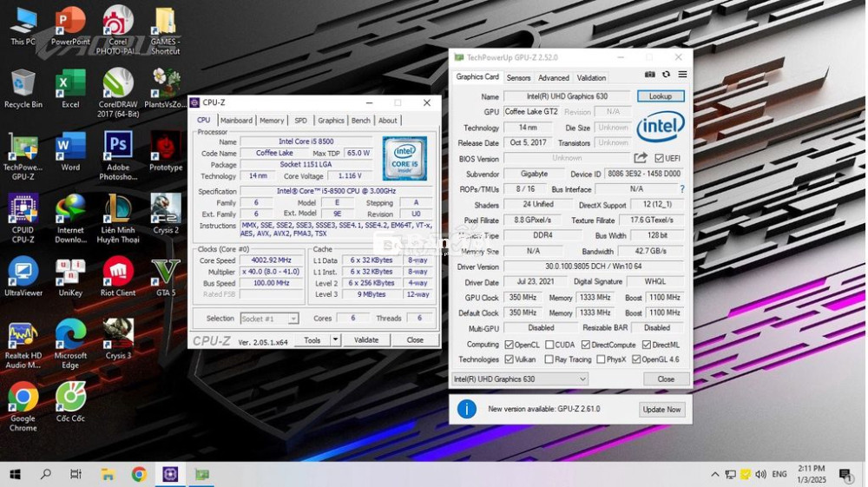Switch to Validation tab in GPU-Z
This screenshot has width=868, height=487.
pyautogui.click(x=591, y=78)
